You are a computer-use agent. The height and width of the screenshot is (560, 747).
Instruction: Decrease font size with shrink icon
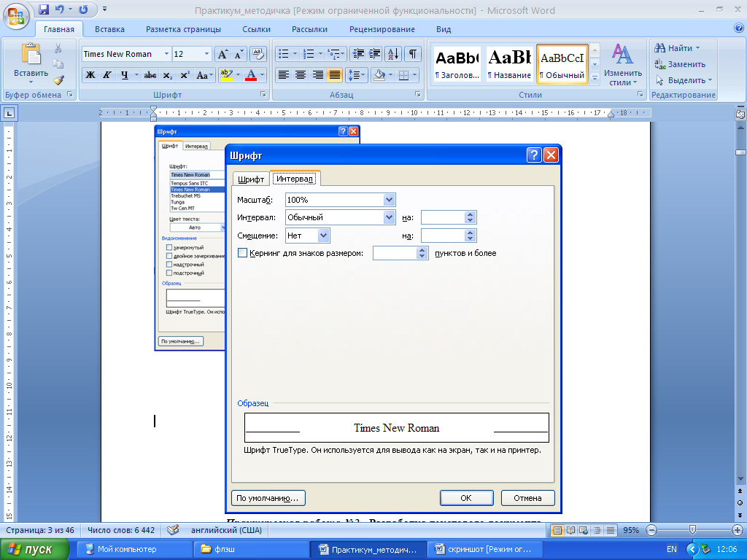pos(239,54)
